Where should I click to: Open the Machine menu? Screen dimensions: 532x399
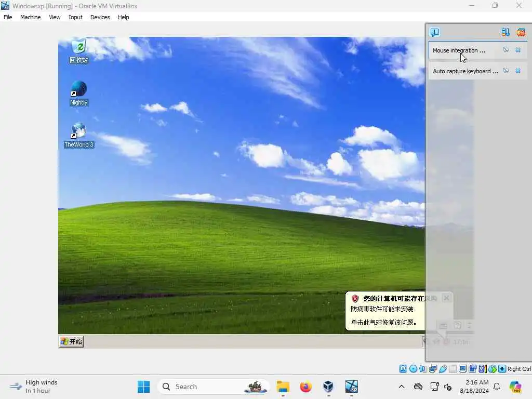tap(30, 17)
